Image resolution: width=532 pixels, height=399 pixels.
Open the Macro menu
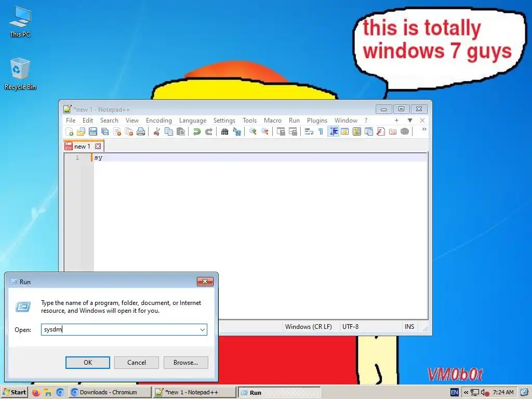[x=273, y=121]
